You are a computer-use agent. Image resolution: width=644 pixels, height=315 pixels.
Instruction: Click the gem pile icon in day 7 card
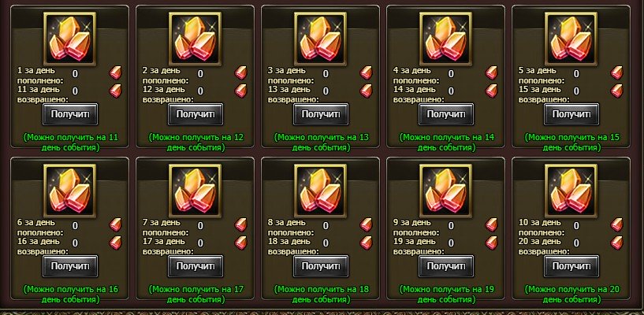point(195,191)
